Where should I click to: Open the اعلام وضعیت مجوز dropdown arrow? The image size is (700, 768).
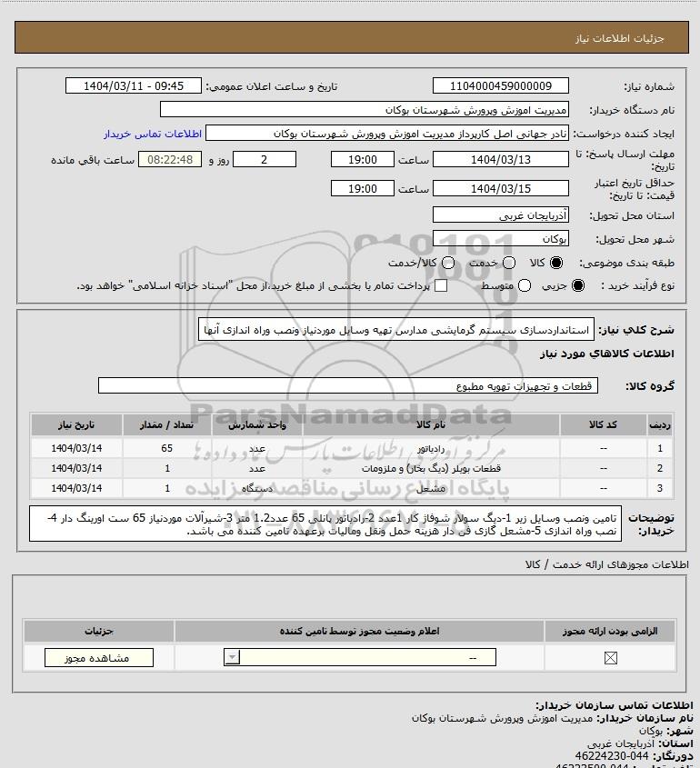pyautogui.click(x=232, y=657)
